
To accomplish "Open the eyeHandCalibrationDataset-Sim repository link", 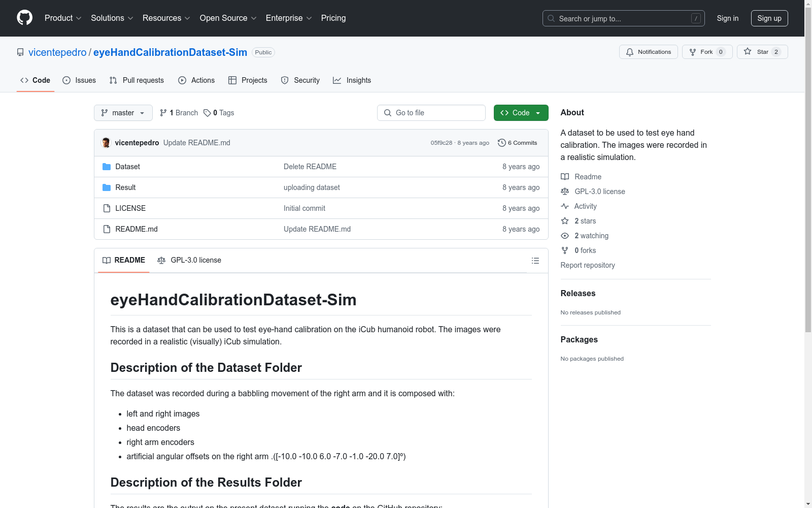I will [170, 52].
